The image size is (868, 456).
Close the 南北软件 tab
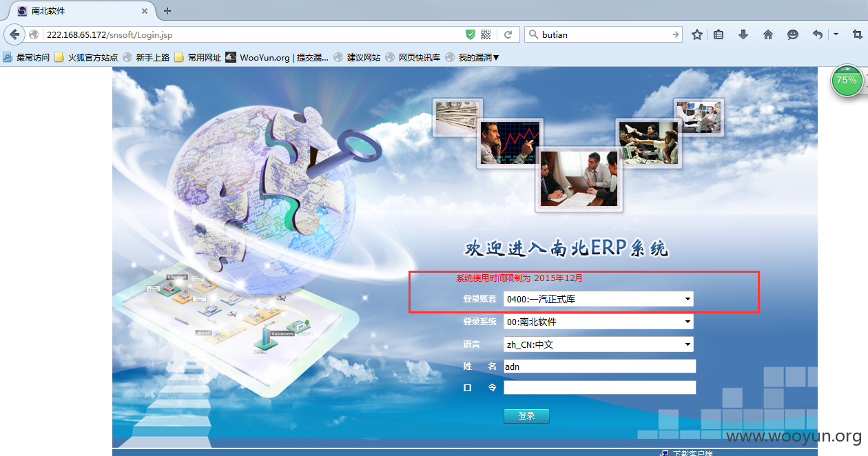[144, 11]
